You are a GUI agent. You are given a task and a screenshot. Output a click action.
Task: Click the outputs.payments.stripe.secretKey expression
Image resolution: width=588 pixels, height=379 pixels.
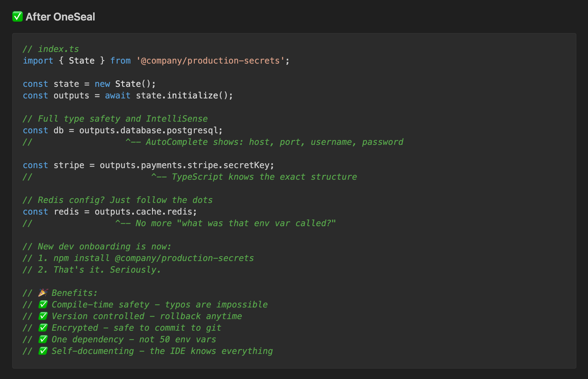pyautogui.click(x=184, y=165)
